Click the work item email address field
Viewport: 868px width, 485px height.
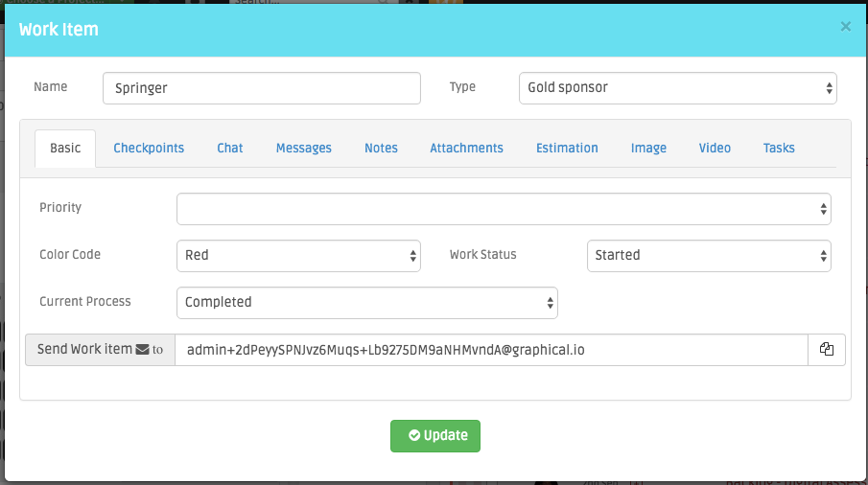click(x=492, y=350)
